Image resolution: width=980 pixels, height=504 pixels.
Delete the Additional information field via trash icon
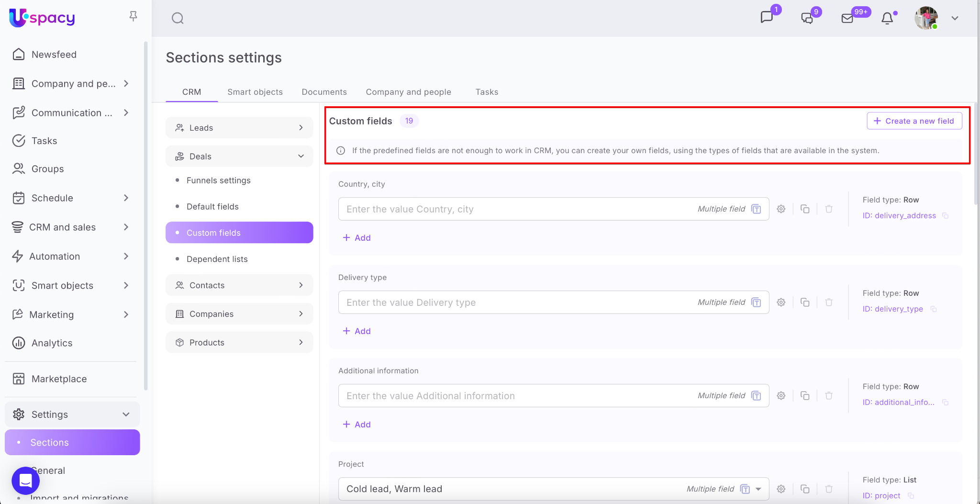click(x=829, y=396)
